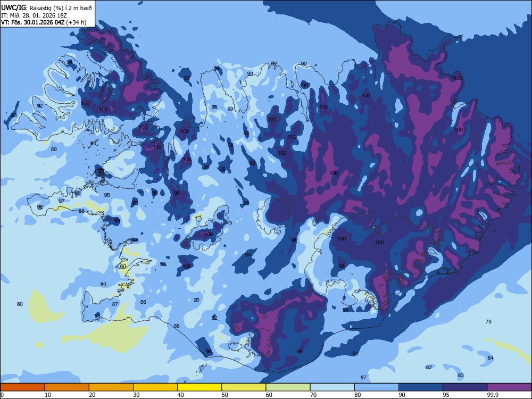Click the map value '79' over the sea
Viewport: 532px width, 399px height.
coord(488,321)
